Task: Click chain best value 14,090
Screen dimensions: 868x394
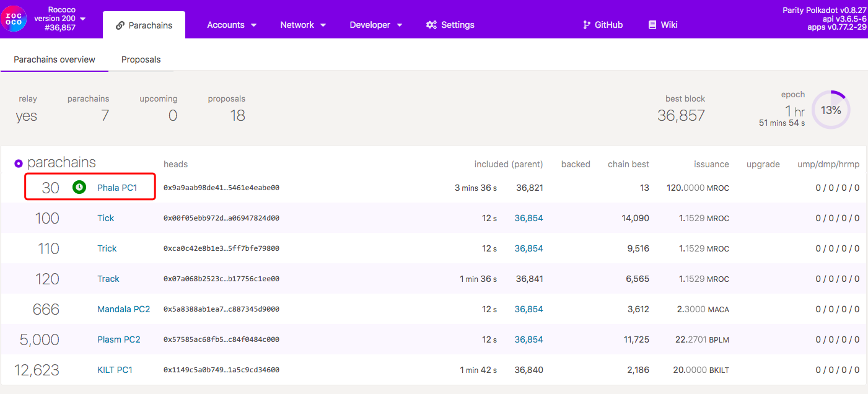Action: tap(636, 218)
